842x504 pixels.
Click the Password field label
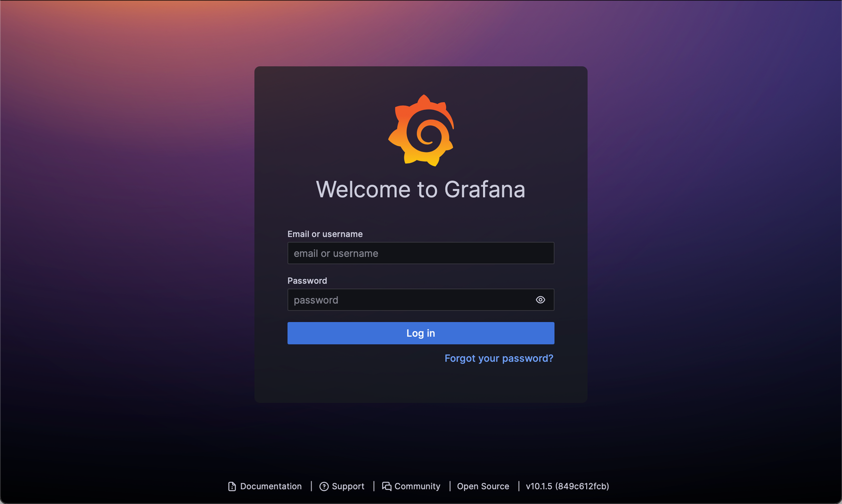(x=307, y=281)
